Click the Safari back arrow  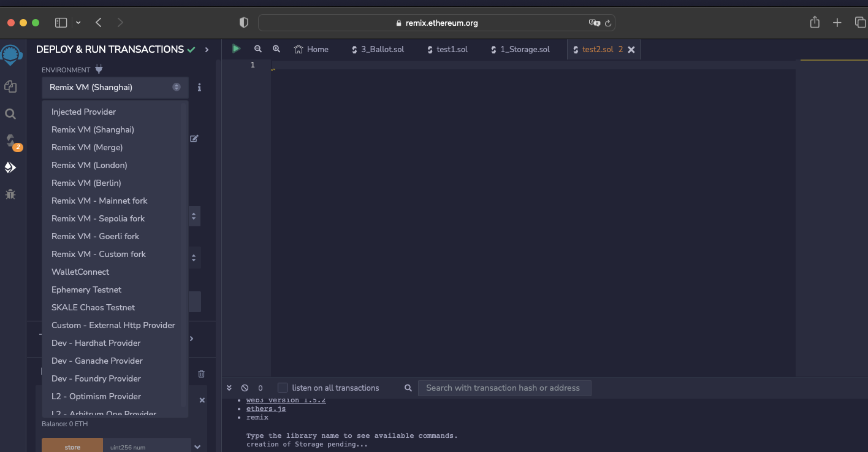(x=99, y=23)
